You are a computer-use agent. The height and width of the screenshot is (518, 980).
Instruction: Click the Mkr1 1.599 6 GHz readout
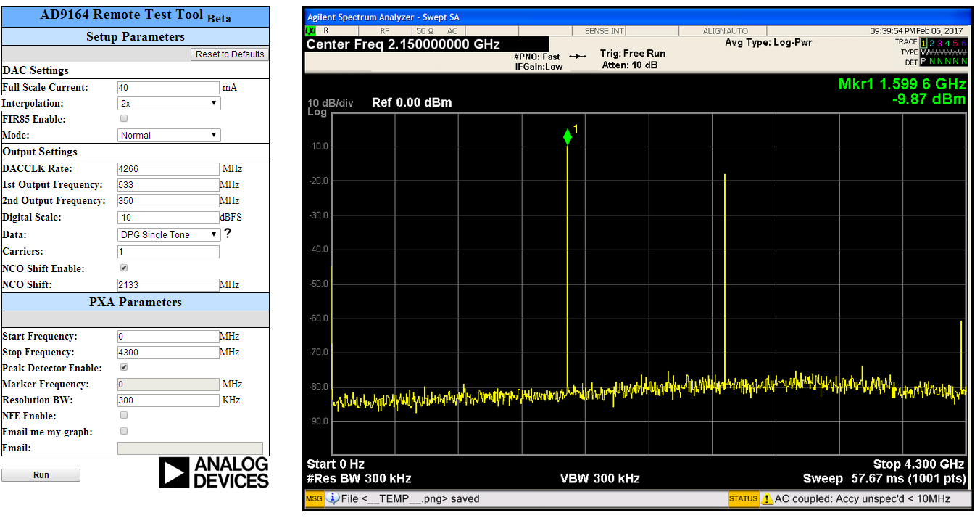(902, 83)
